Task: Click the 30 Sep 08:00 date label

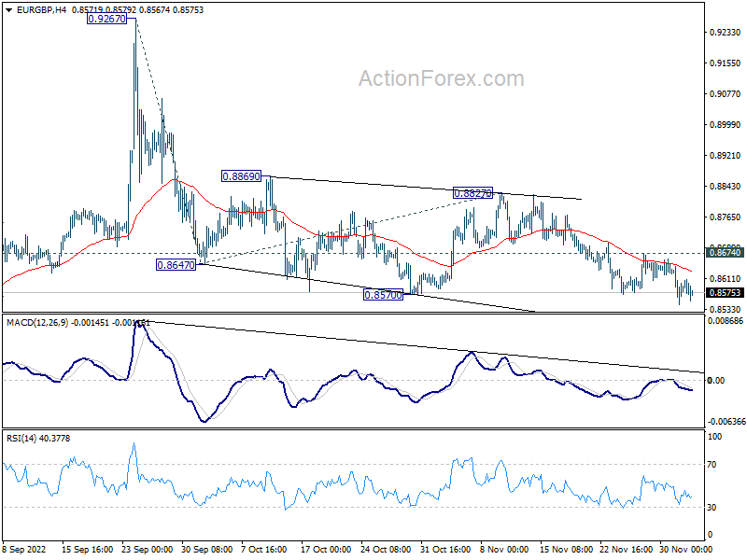Action: [206, 550]
